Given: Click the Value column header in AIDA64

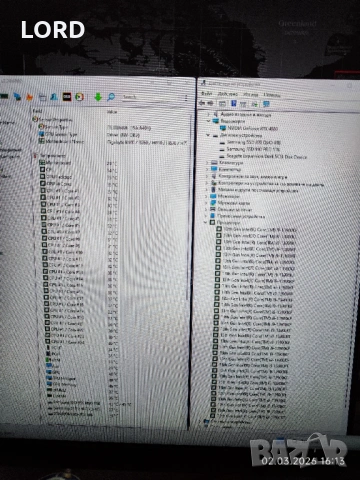Looking at the screenshot, I should click(x=112, y=112).
